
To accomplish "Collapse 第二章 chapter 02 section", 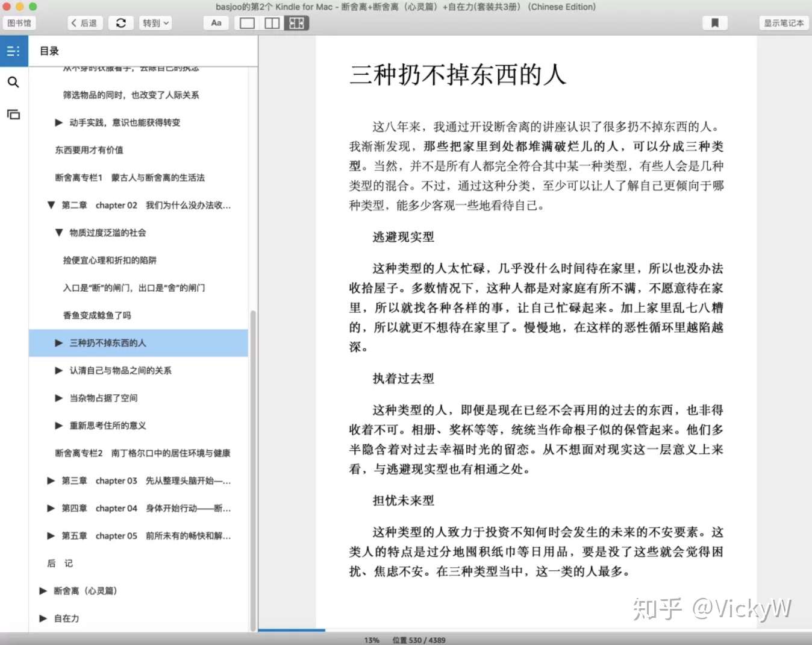I will [51, 205].
